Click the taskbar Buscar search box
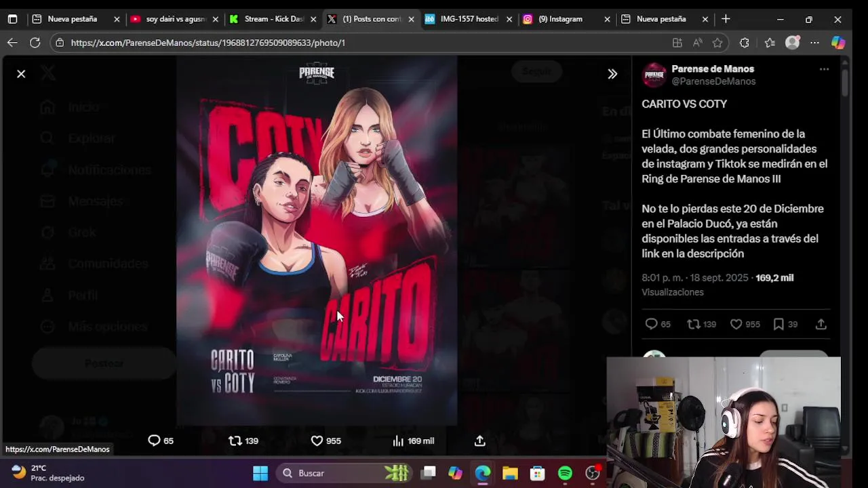Image resolution: width=868 pixels, height=488 pixels. click(x=344, y=473)
